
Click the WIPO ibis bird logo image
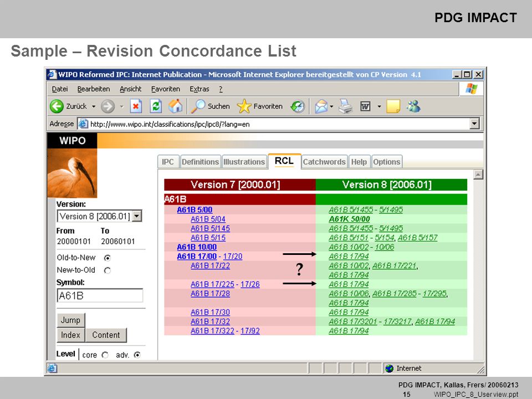point(72,173)
